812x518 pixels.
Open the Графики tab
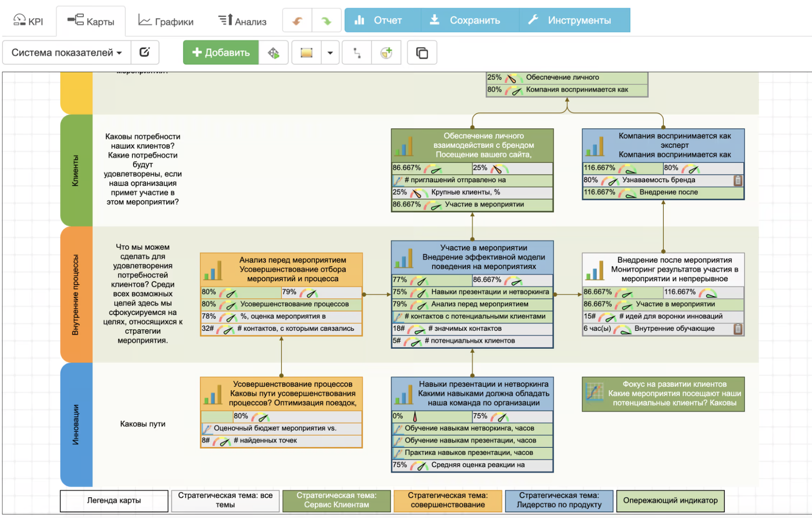click(166, 21)
